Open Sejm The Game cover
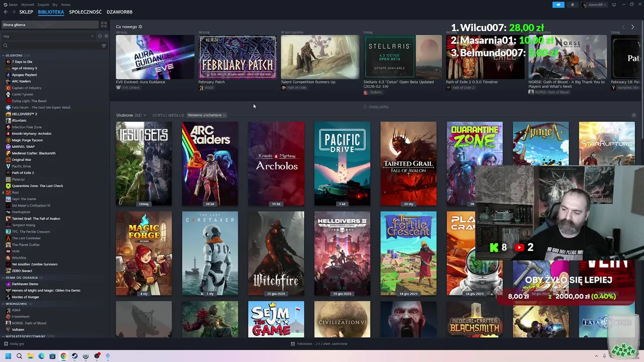This screenshot has width=644, height=362. pyautogui.click(x=276, y=319)
